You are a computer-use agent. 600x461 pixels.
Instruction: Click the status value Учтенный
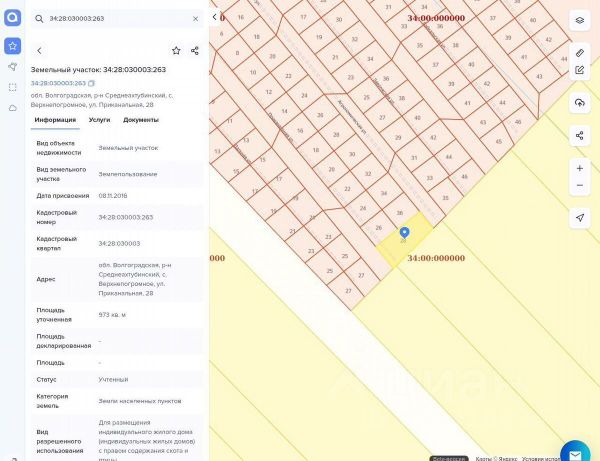point(113,380)
